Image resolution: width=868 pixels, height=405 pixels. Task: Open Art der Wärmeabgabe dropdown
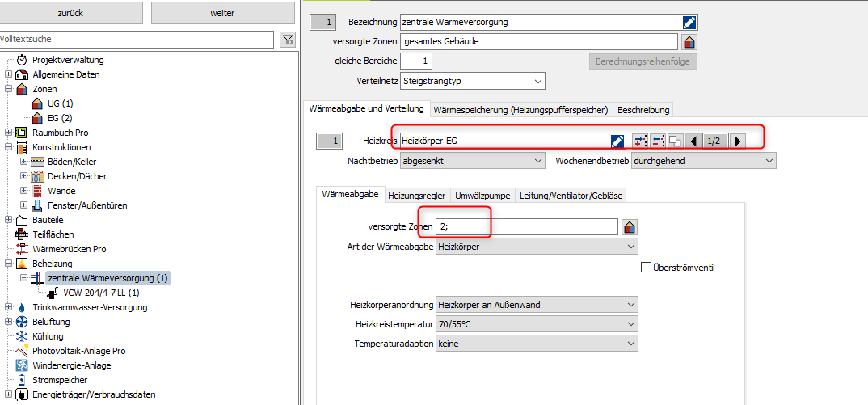537,247
